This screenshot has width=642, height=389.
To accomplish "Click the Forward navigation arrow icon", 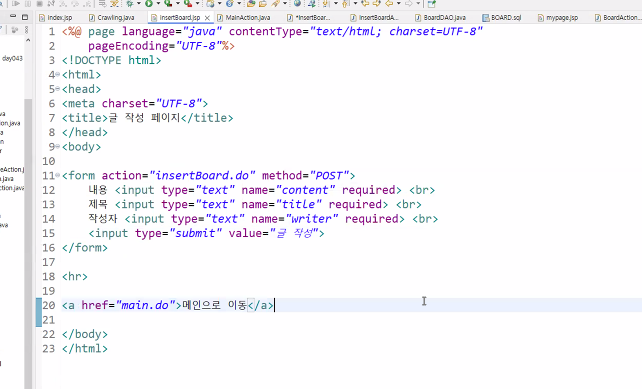I will pos(408,4).
